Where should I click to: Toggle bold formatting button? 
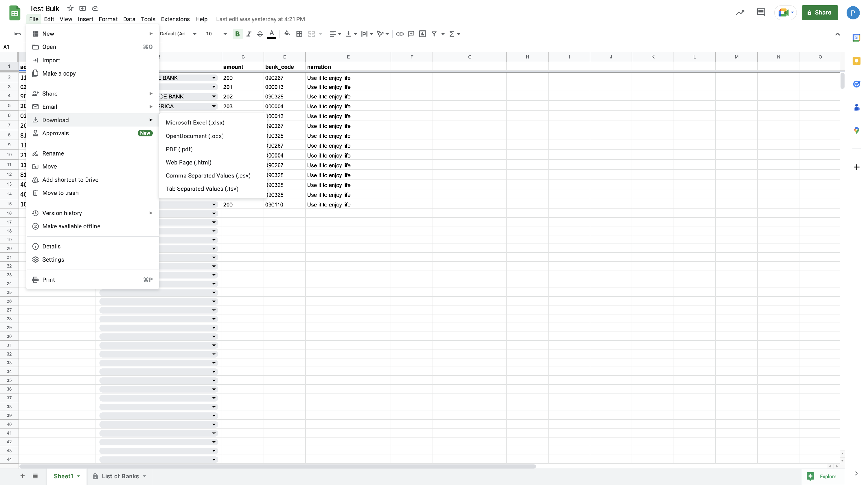[x=237, y=34]
